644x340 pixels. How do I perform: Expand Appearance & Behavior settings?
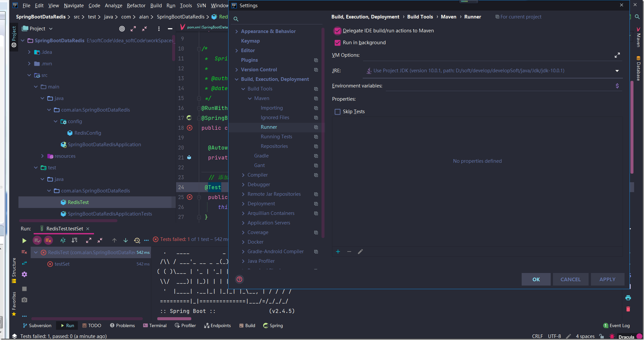click(x=237, y=31)
